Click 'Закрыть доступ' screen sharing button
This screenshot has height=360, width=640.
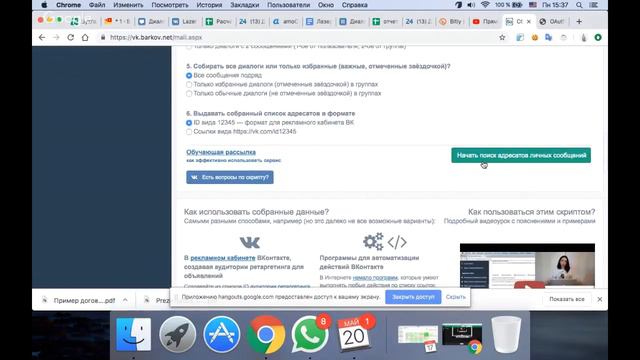coord(413,297)
